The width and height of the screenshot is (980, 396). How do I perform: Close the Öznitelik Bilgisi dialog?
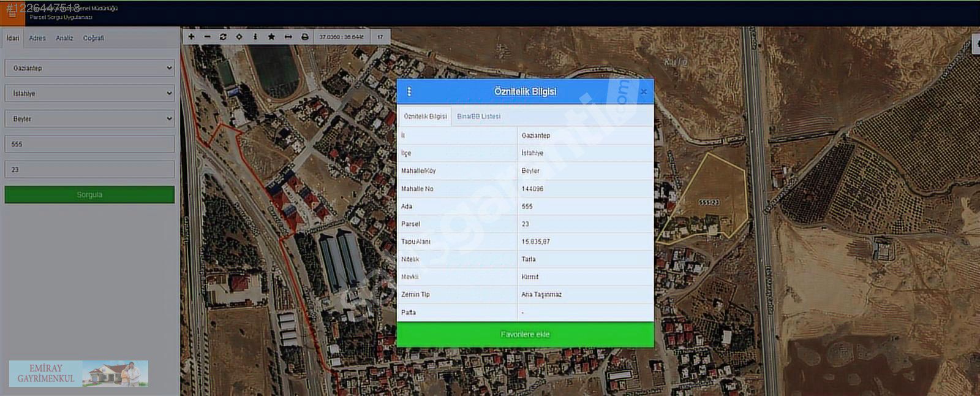(643, 91)
